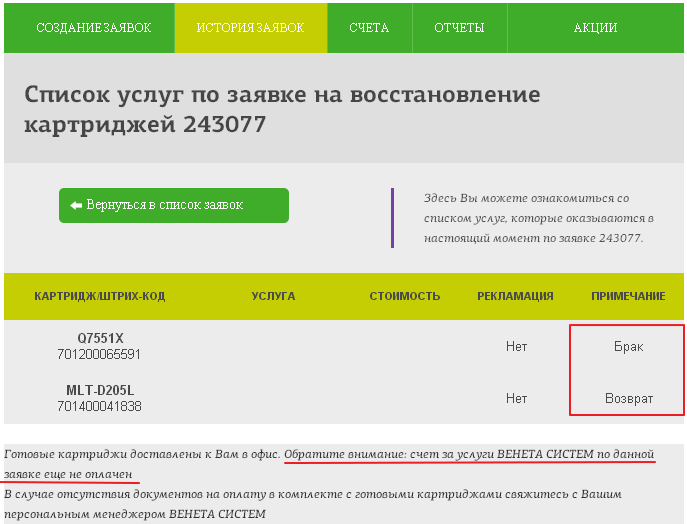Open the ОТЧЕТЫ tab
The height and width of the screenshot is (524, 687).
459,28
